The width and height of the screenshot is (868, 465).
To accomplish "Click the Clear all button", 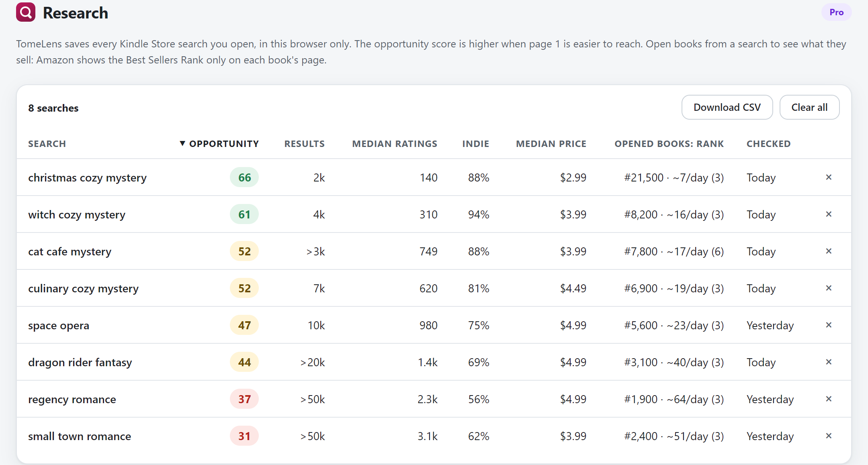I will pos(809,107).
